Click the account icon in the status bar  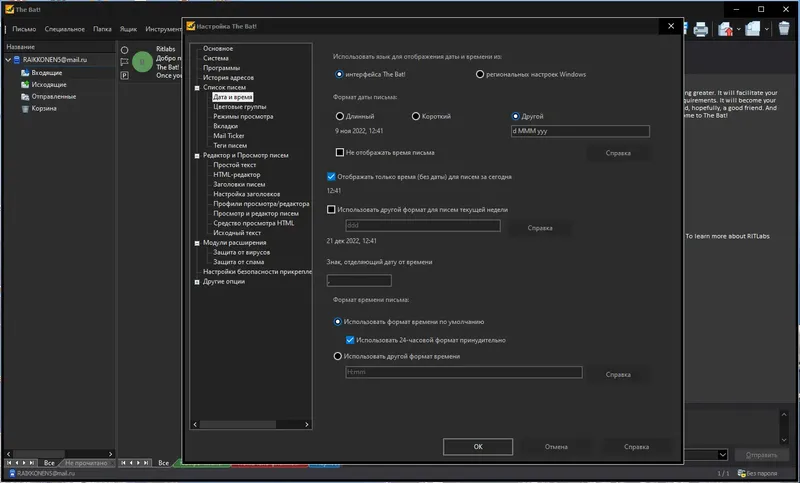coord(12,473)
